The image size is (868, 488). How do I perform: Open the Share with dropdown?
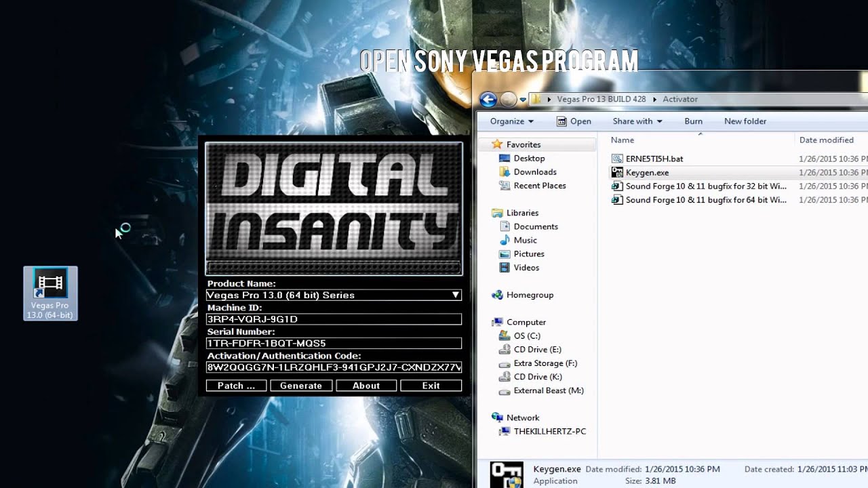point(637,121)
